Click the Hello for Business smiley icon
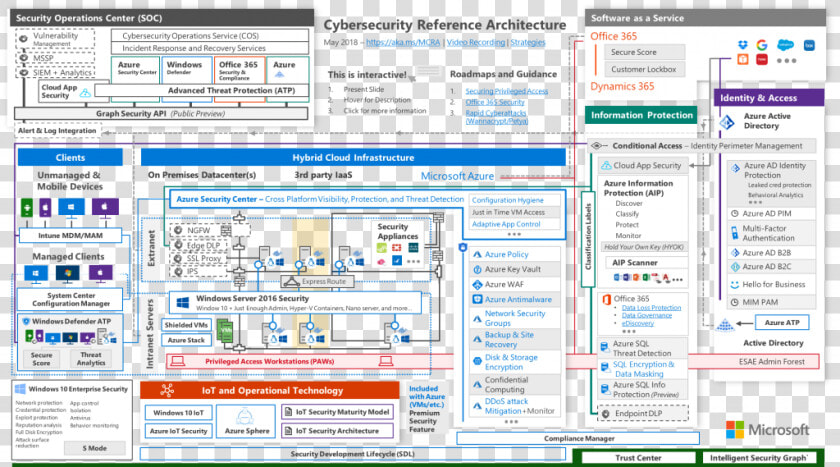840x467 pixels. [735, 284]
